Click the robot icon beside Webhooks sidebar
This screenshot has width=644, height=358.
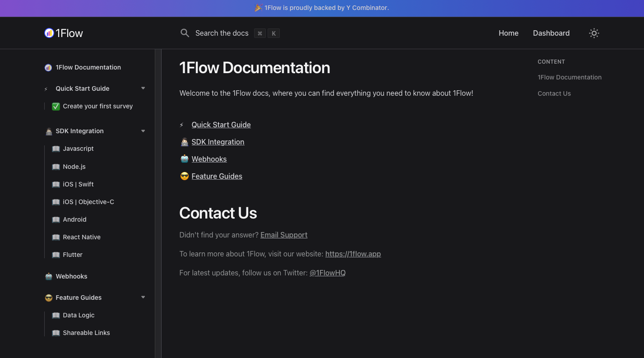49,276
